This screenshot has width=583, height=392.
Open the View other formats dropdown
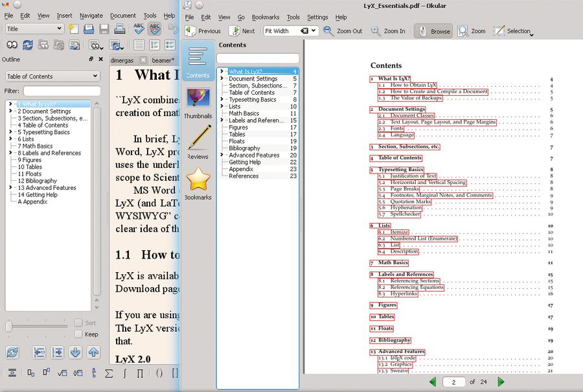click(x=96, y=45)
